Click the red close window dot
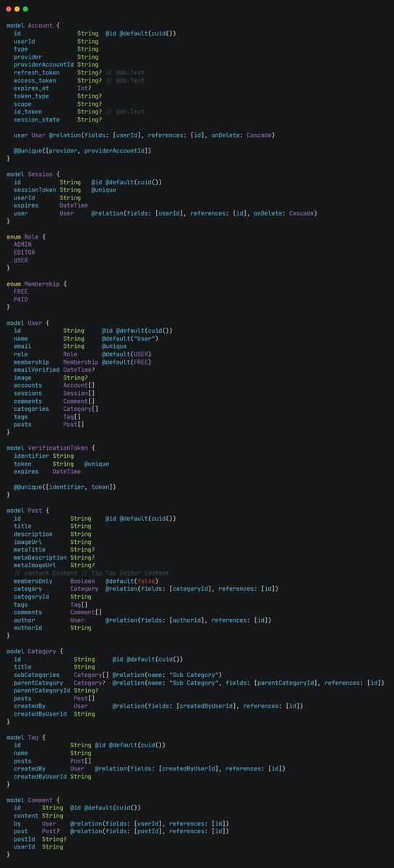The height and width of the screenshot is (868, 394). click(x=8, y=9)
